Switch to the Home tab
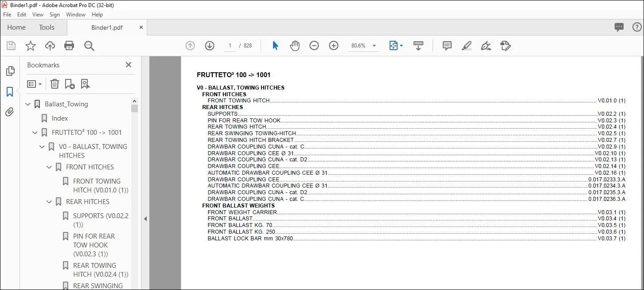Image resolution: width=644 pixels, height=290 pixels. [x=16, y=27]
